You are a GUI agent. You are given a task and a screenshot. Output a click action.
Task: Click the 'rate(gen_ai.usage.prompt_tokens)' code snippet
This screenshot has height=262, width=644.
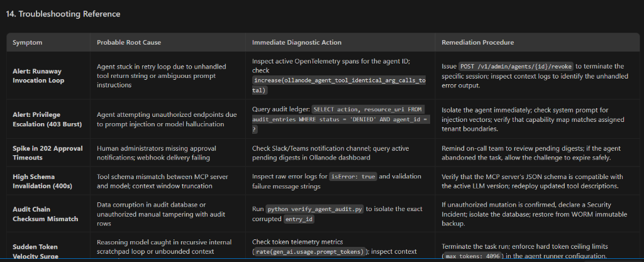pos(310,252)
